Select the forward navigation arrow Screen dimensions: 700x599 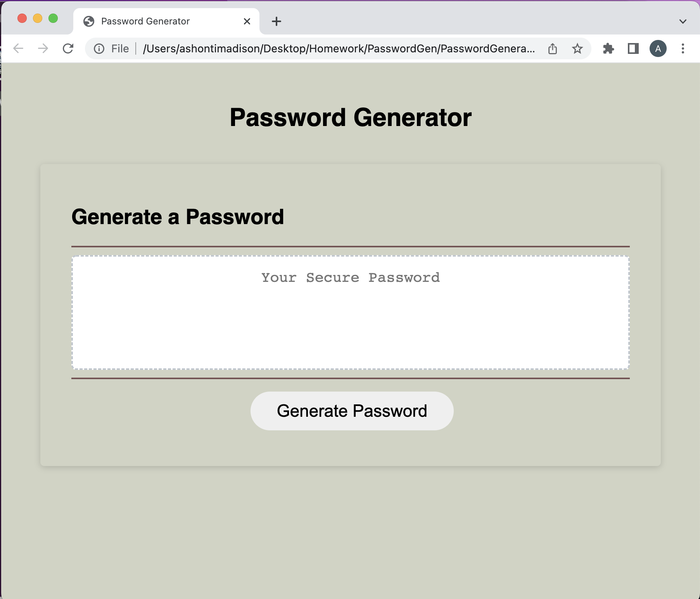pyautogui.click(x=43, y=48)
